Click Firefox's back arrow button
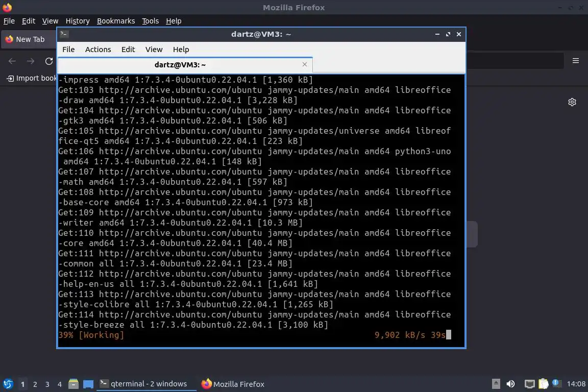Screen dimensions: 588x392 tap(12, 61)
